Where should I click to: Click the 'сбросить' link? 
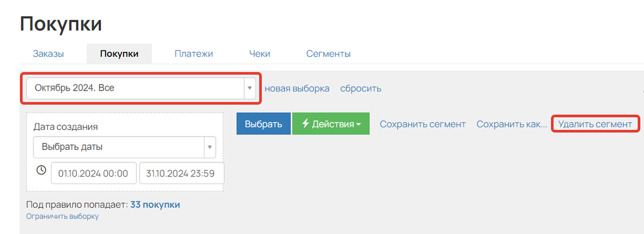click(361, 89)
